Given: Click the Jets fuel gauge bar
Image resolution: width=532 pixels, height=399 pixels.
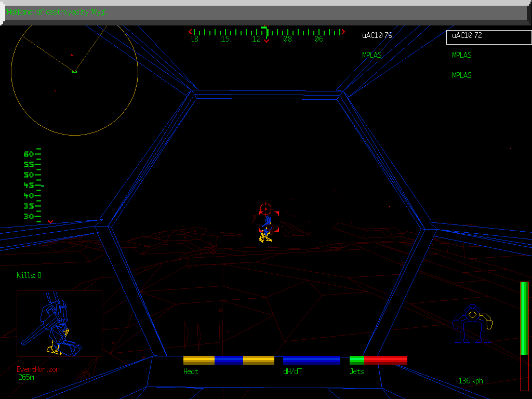Looking at the screenshot, I should [378, 360].
